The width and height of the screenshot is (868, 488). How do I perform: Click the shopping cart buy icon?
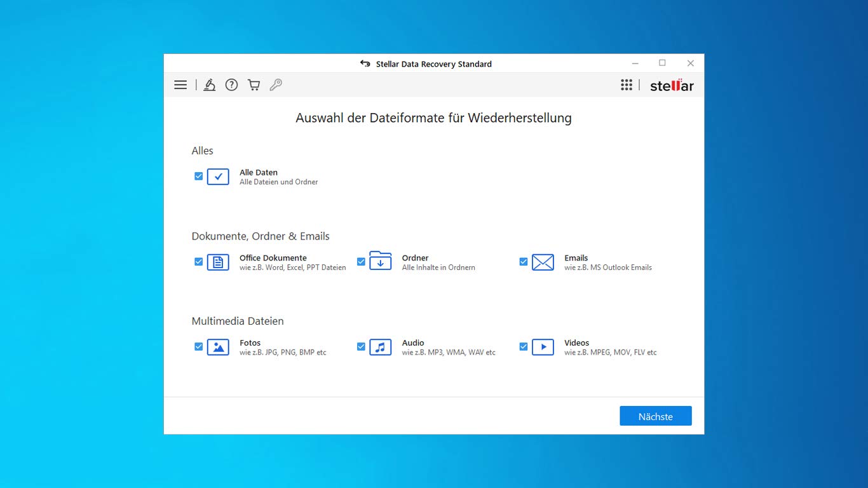(254, 85)
